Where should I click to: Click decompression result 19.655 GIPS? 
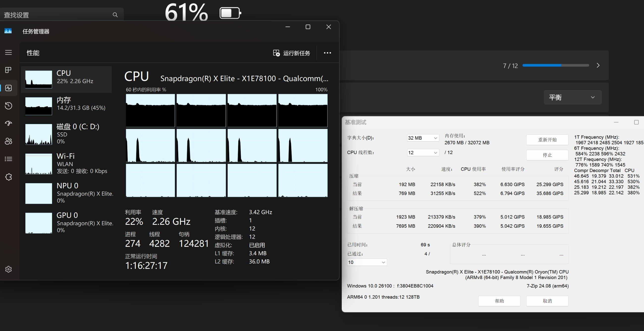pyautogui.click(x=550, y=226)
